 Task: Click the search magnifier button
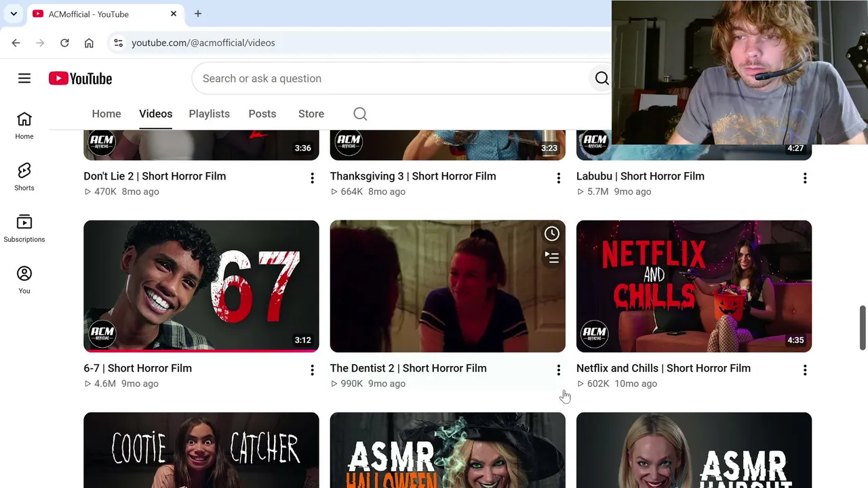601,79
